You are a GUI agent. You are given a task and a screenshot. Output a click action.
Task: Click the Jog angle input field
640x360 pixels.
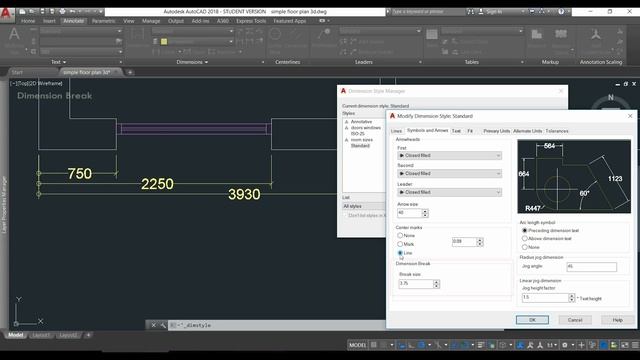click(591, 267)
